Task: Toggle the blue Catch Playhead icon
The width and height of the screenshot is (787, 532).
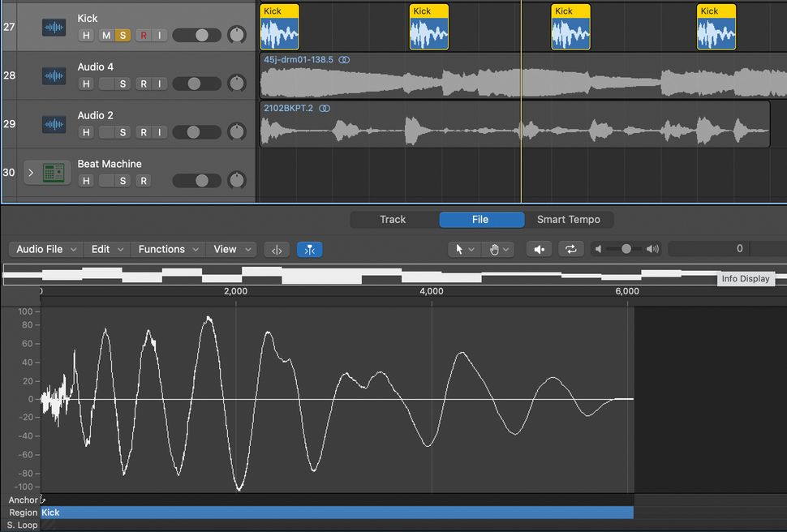Action: click(308, 250)
